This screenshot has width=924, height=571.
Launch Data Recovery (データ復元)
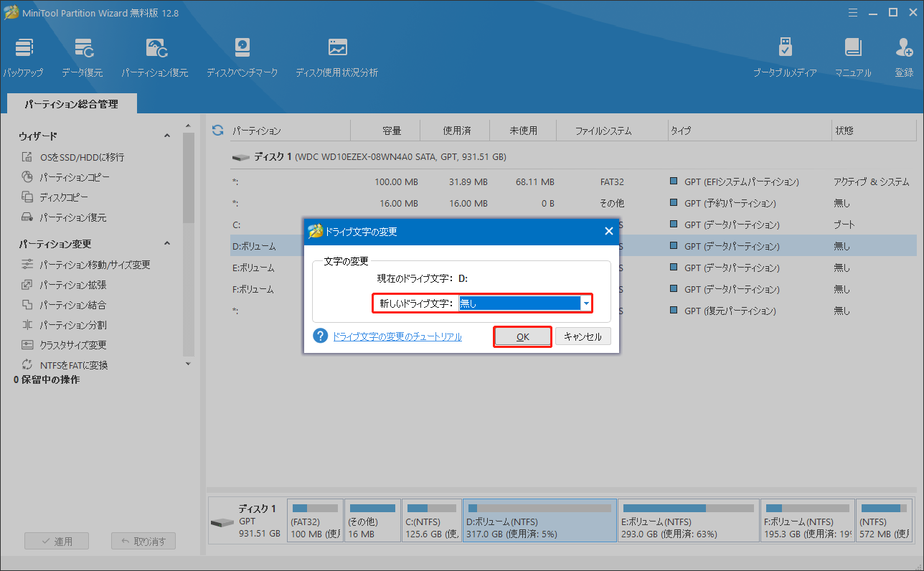pos(82,58)
